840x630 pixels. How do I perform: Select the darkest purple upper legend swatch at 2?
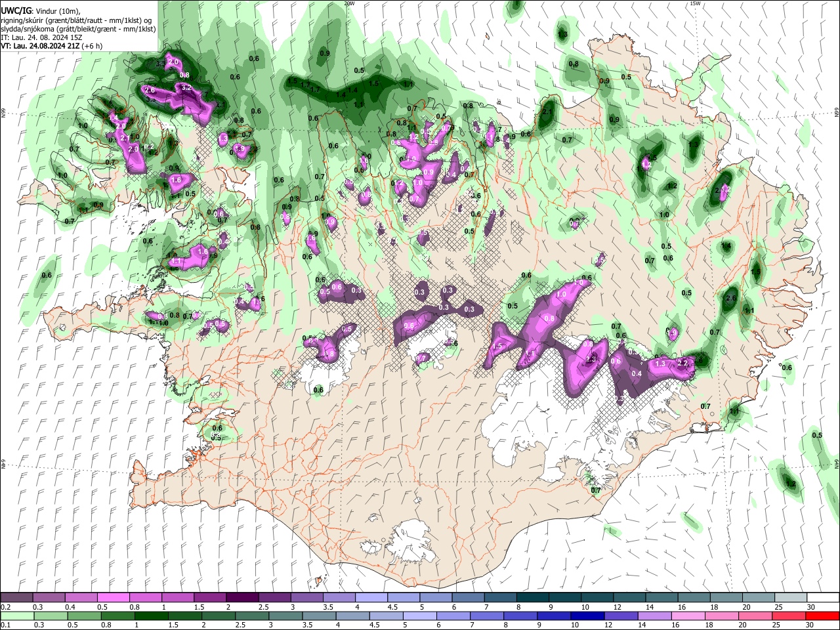[242, 598]
